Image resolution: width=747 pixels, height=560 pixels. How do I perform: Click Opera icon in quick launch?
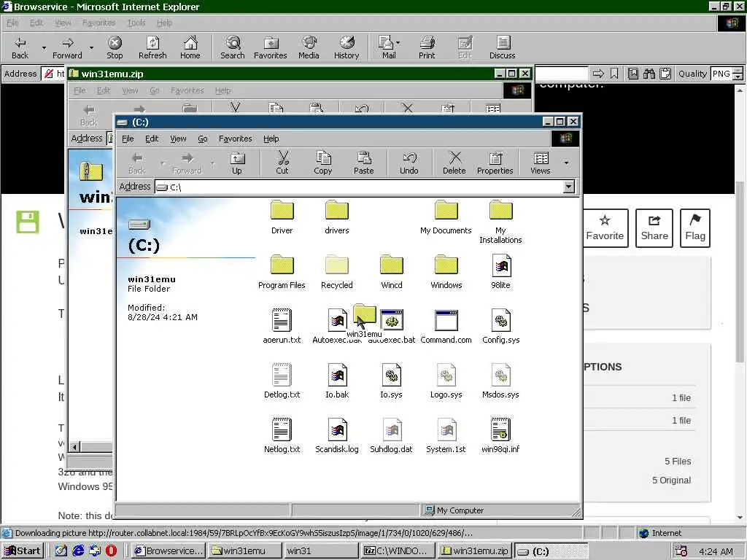pyautogui.click(x=111, y=551)
